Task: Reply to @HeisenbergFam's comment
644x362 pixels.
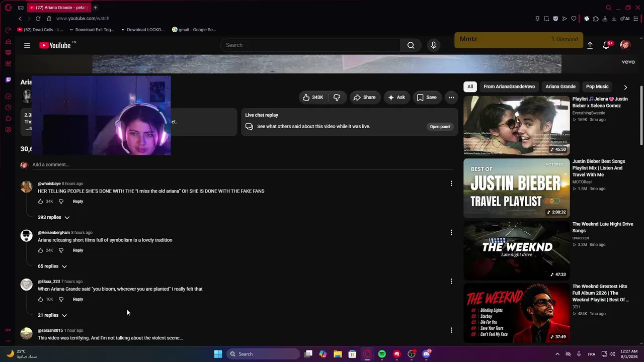Action: 78,250
